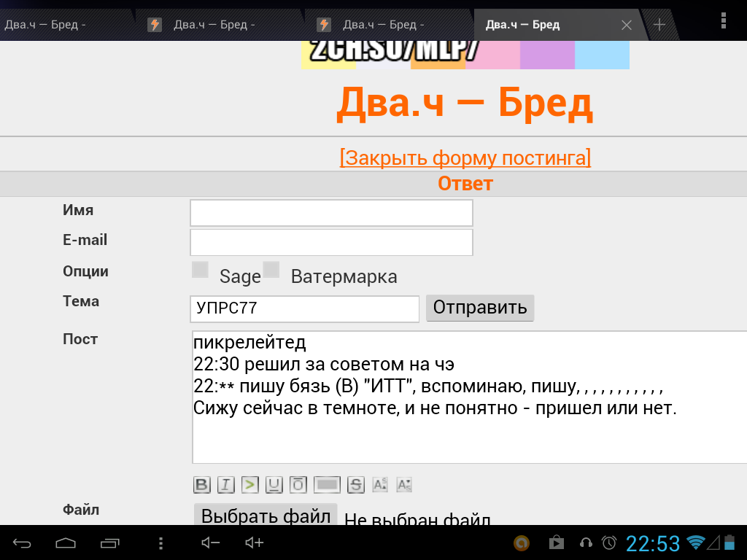Image resolution: width=747 pixels, height=560 pixels.
Task: Open a new browser tab with plus
Action: (x=659, y=25)
